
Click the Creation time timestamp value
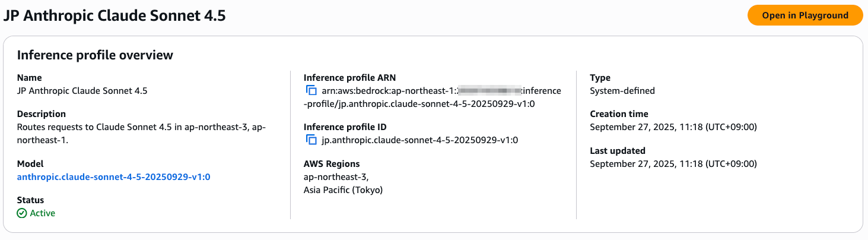coord(673,127)
